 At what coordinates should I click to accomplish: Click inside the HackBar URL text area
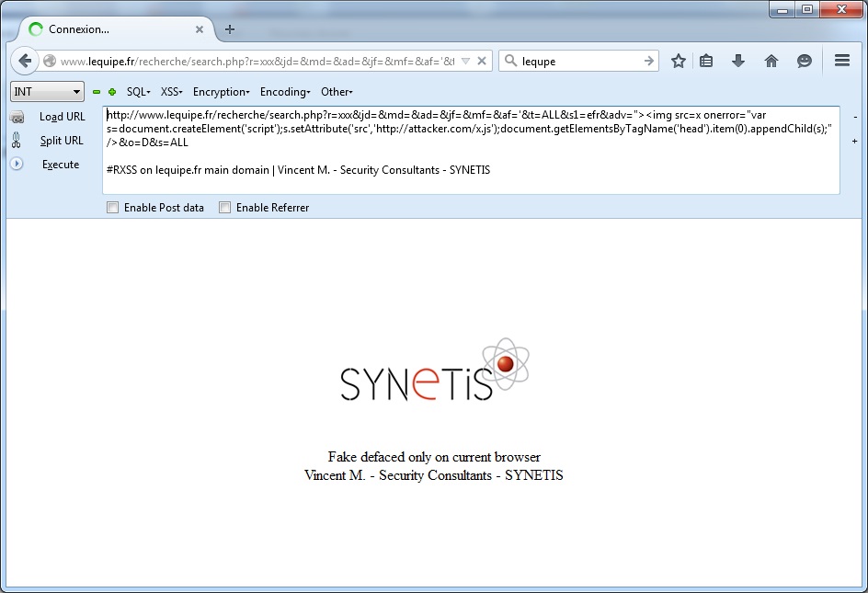(471, 150)
